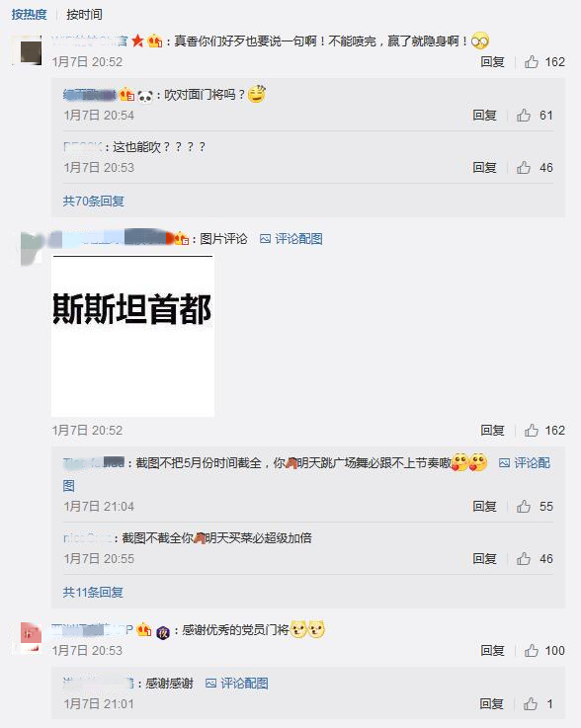Expand 共11条回复 replies
This screenshot has height=728, width=581.
pyautogui.click(x=93, y=592)
